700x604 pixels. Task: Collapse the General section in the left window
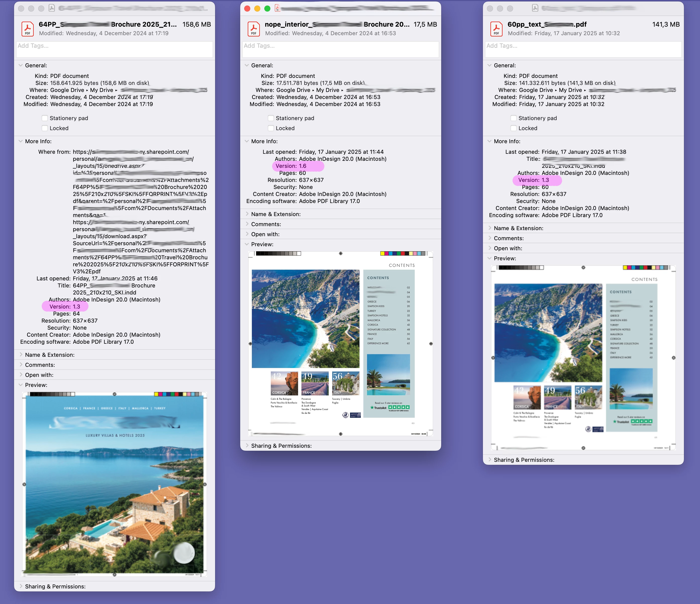21,66
